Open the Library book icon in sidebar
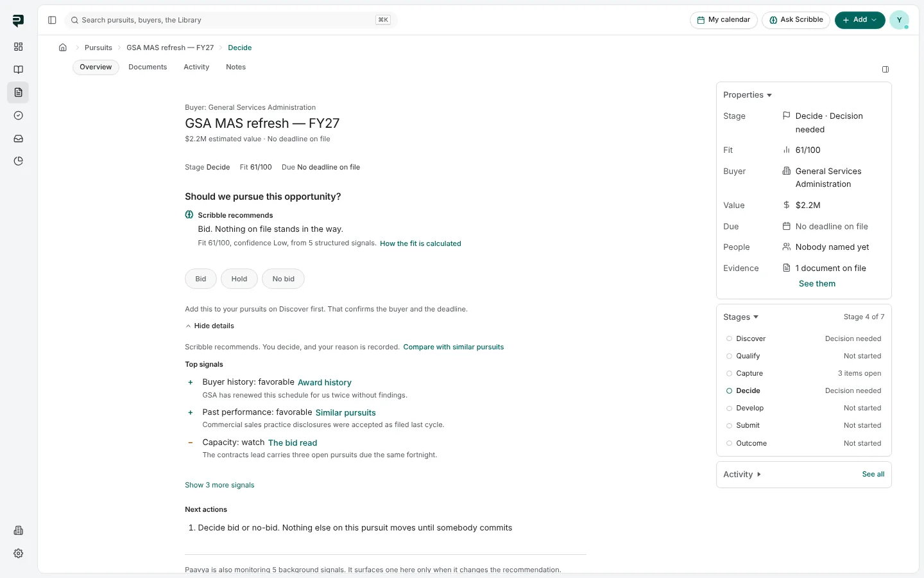Screen dimensions: 924x578 click(18, 69)
